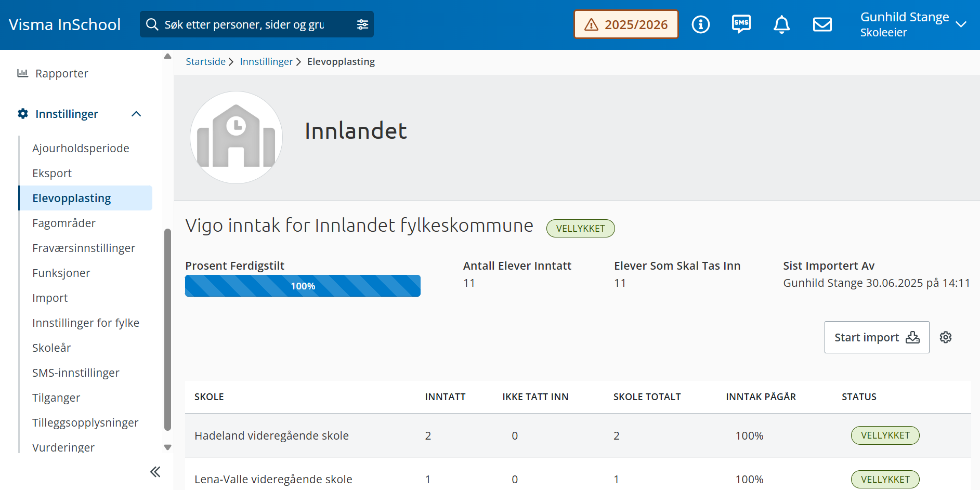Screen dimensions: 980x490
Task: Click STATUS column header
Action: (859, 397)
